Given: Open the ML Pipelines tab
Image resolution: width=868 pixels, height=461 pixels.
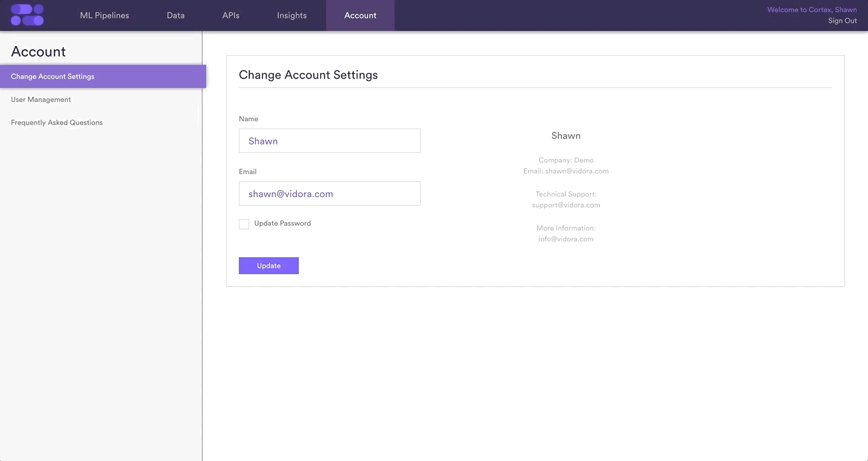Looking at the screenshot, I should 104,15.
